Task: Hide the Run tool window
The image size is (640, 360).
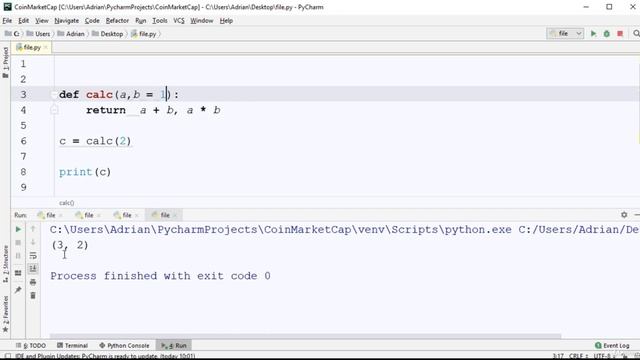Action: point(637,214)
